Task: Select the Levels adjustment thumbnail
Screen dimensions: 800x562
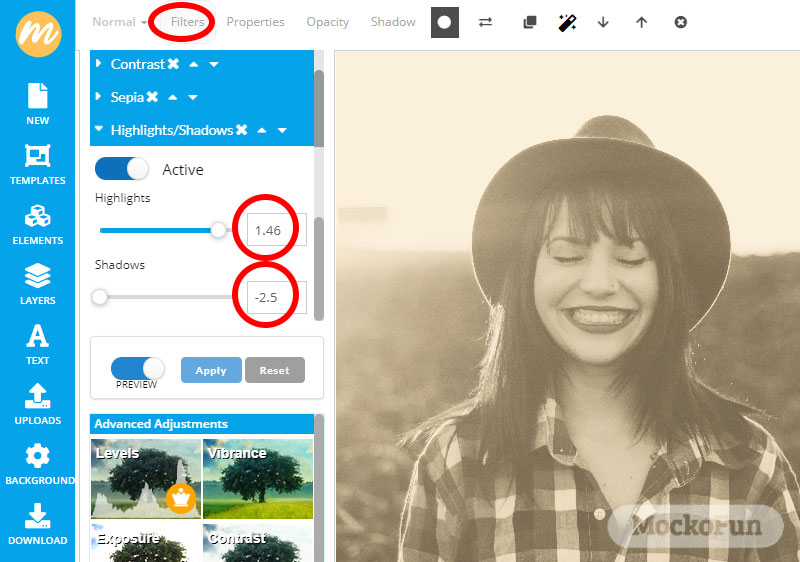Action: click(146, 478)
